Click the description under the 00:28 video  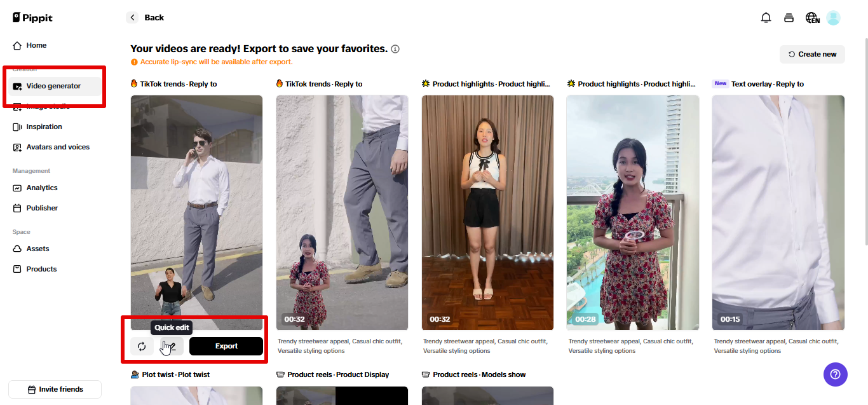631,346
